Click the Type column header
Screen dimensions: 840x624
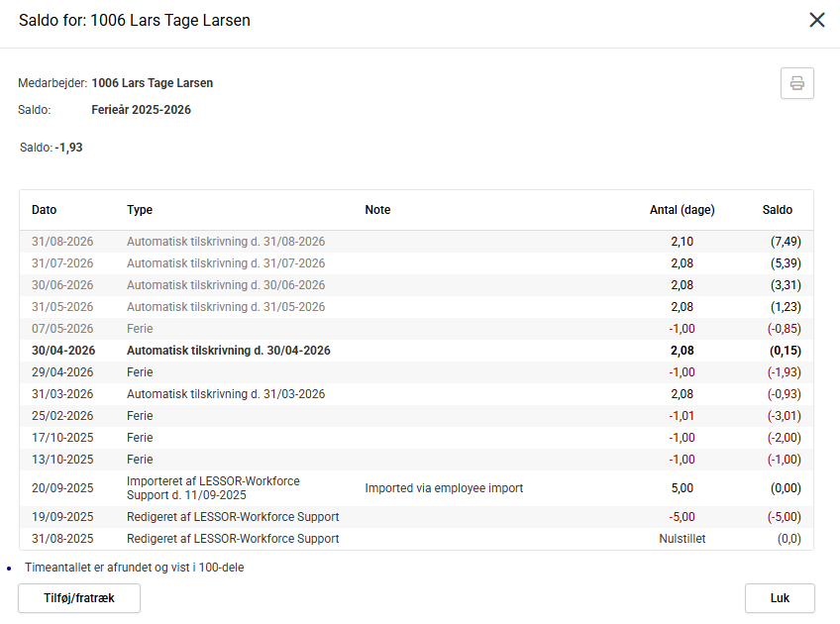point(140,210)
